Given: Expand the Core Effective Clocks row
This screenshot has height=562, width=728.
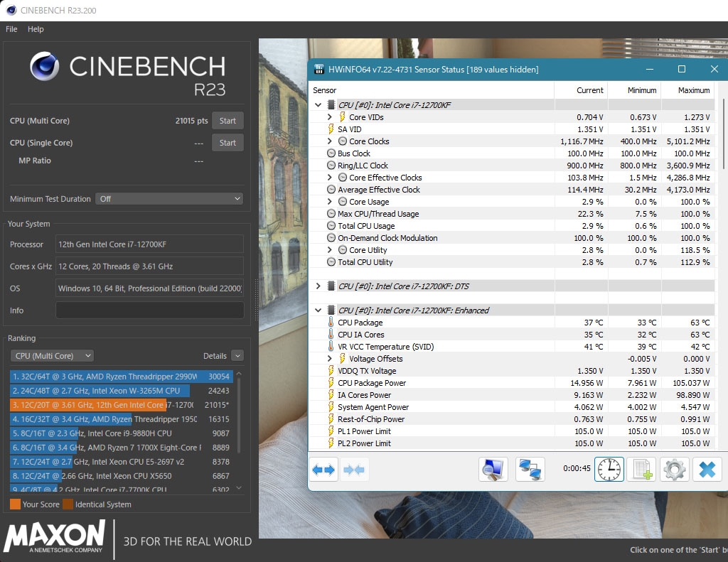Looking at the screenshot, I should [330, 178].
